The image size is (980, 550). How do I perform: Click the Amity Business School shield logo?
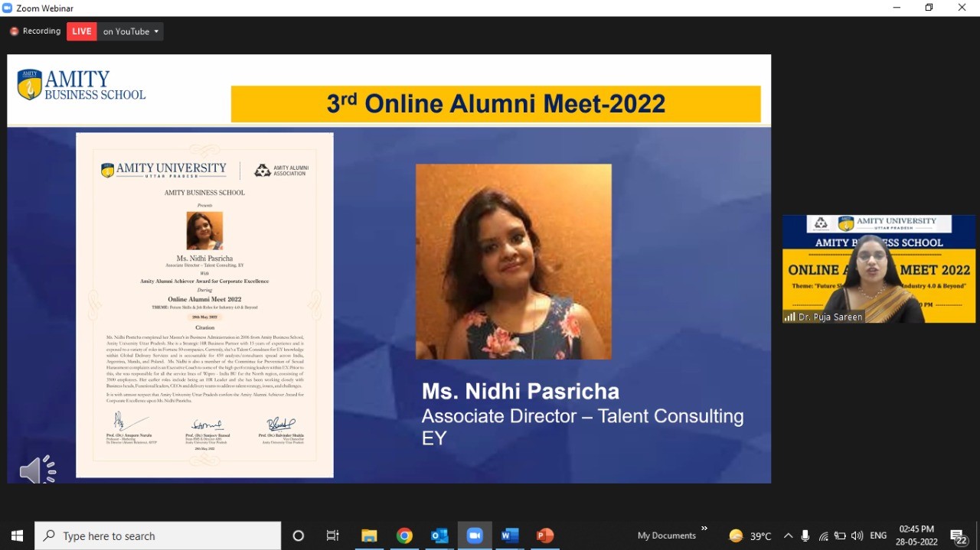pyautogui.click(x=30, y=85)
